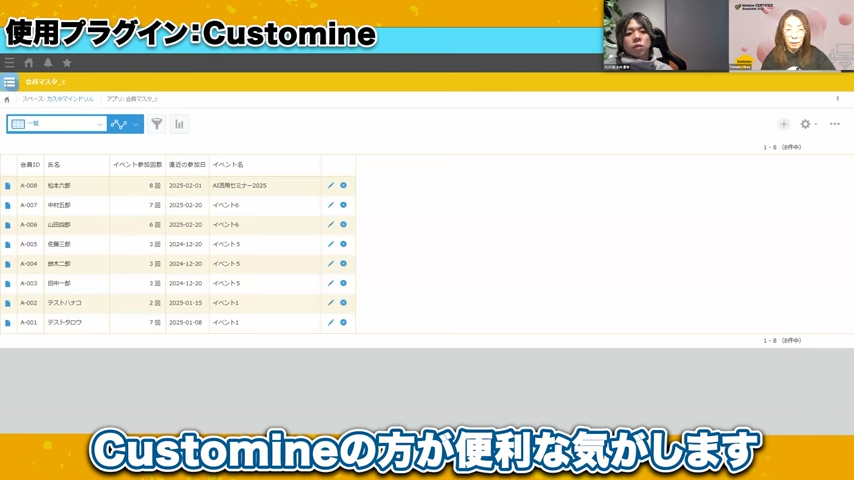
Task: Add a new record with the plus icon
Action: [x=784, y=124]
